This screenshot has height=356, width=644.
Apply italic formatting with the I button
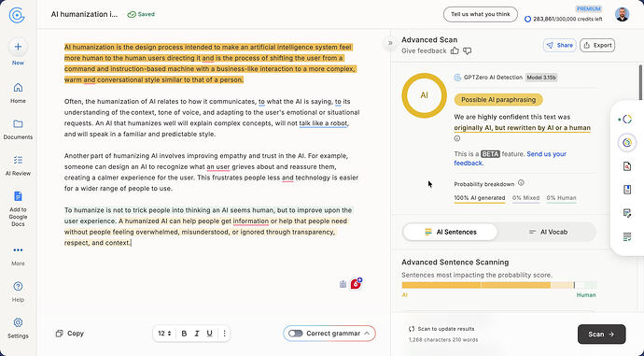(x=197, y=334)
